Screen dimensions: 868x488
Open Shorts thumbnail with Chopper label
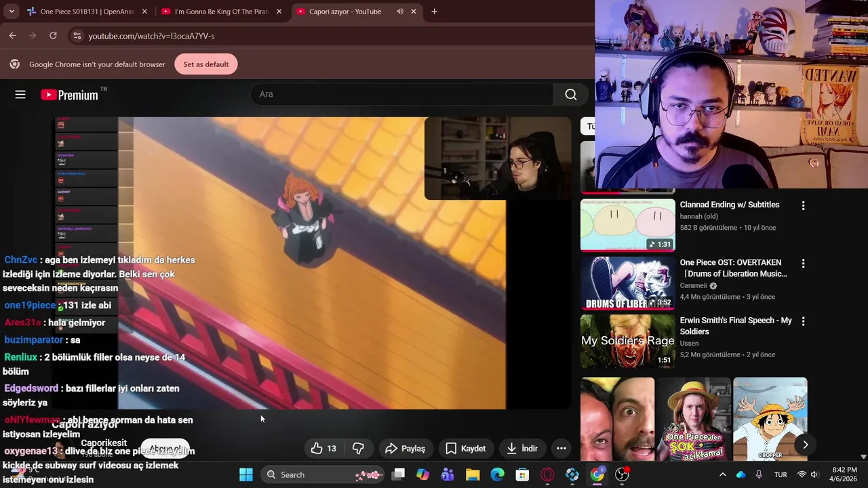[770, 419]
